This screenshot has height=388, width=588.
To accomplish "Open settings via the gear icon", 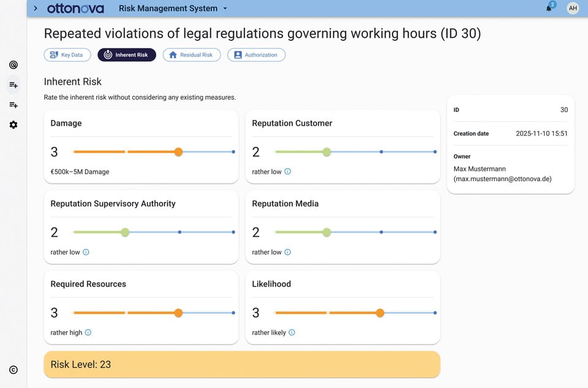I will (13, 125).
